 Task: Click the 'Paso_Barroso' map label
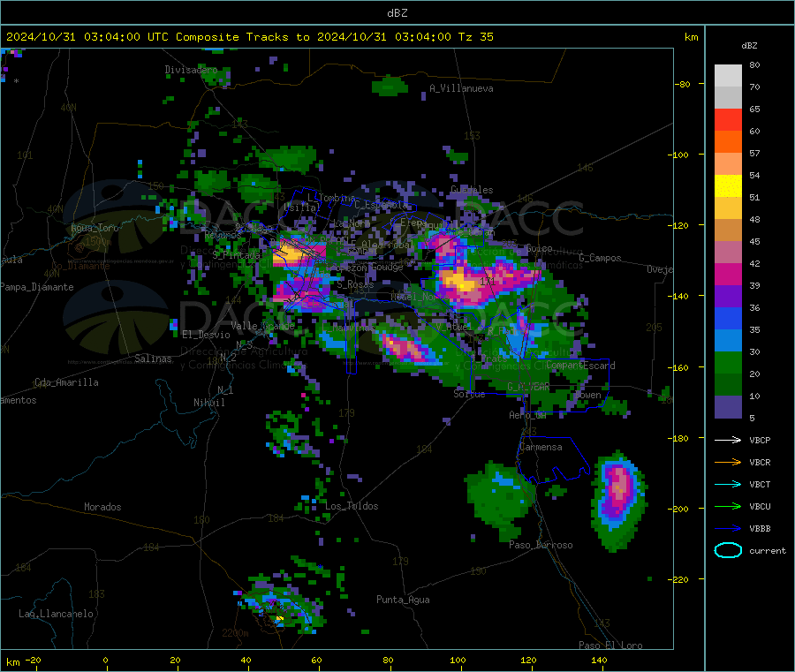pyautogui.click(x=541, y=545)
